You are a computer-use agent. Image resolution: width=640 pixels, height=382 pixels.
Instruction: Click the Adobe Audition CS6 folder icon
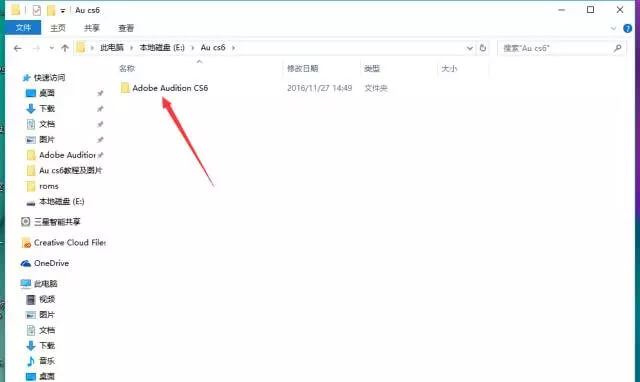point(125,88)
